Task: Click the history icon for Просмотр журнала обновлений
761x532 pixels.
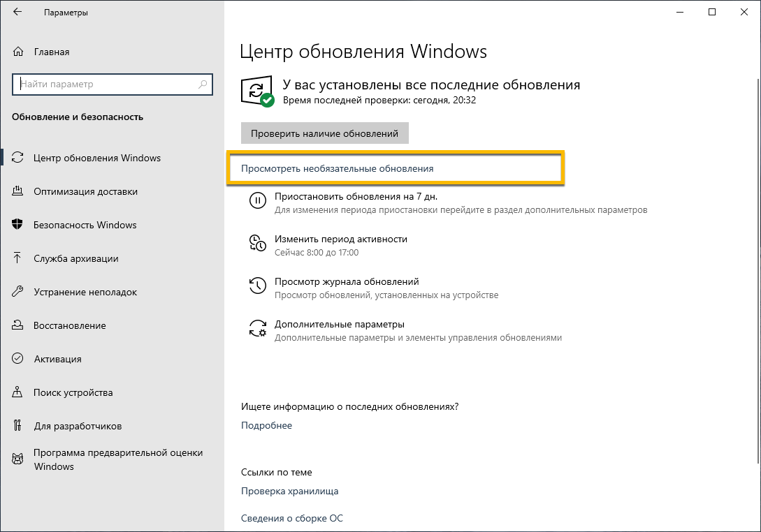Action: click(x=257, y=286)
